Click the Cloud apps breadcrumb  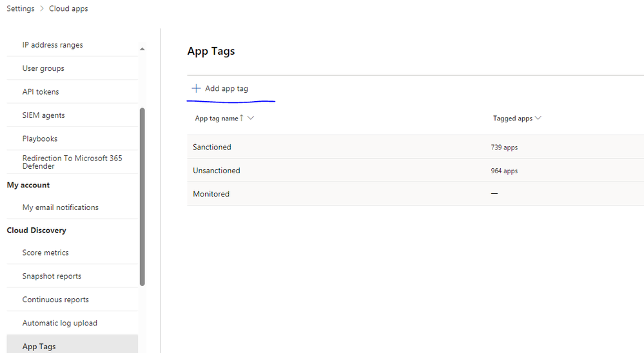point(68,9)
